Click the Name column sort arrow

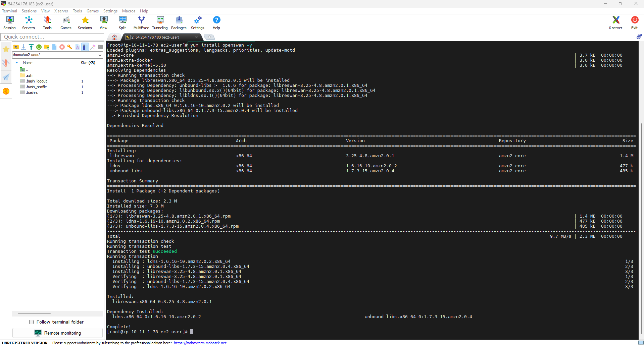point(17,63)
